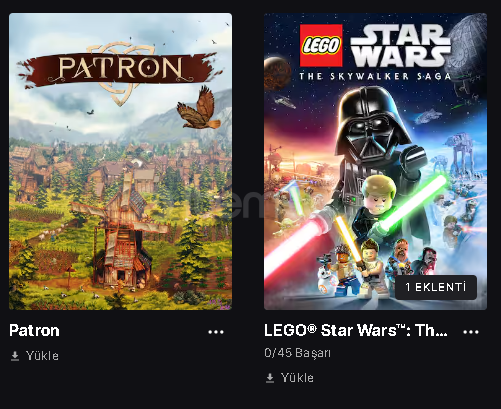Click The Skywalker Saga subtitle on the cover
The image size is (501, 409).
[375, 76]
